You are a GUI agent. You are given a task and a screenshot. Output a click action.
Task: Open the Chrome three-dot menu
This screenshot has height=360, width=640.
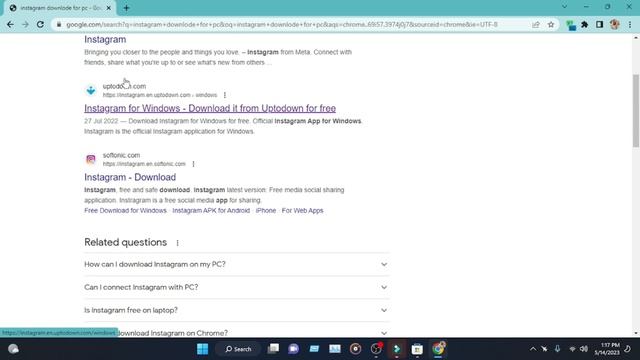coord(630,24)
